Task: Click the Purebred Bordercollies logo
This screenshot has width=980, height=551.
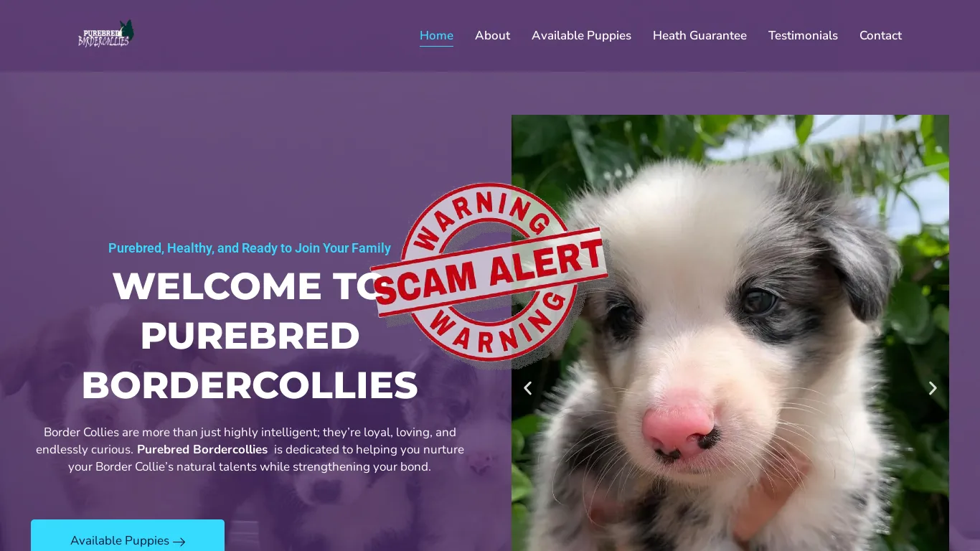Action: (106, 34)
